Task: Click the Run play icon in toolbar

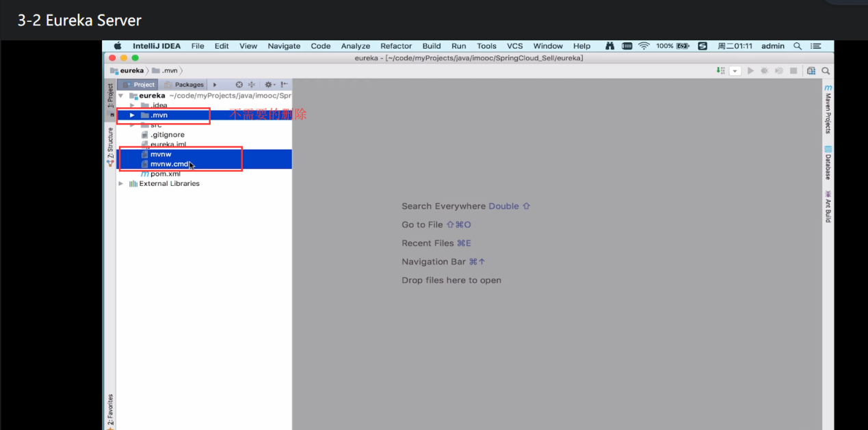Action: [750, 70]
